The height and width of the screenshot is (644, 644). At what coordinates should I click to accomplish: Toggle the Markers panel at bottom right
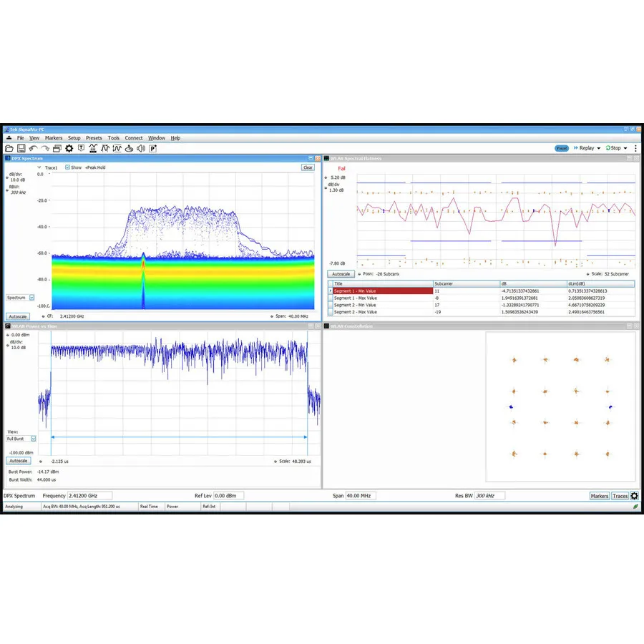coord(599,495)
